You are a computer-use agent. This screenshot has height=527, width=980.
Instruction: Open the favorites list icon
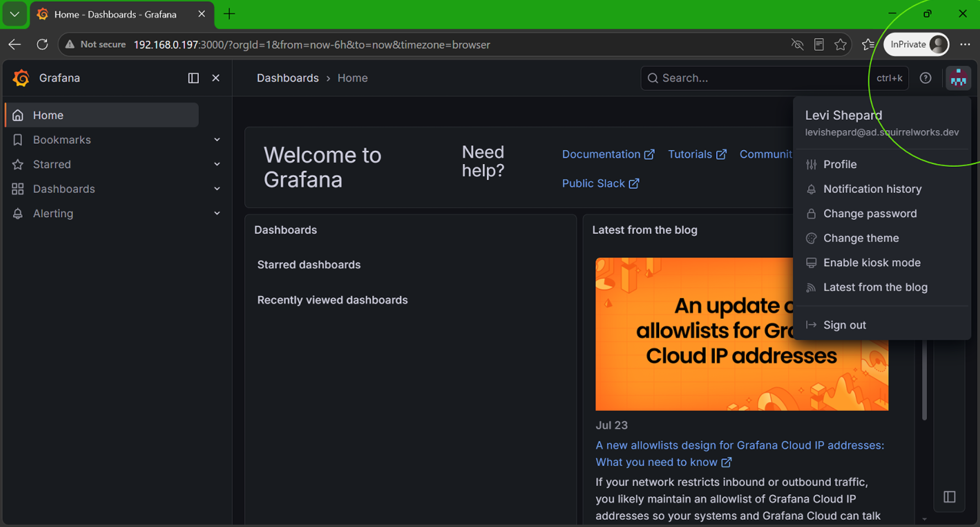(x=868, y=45)
